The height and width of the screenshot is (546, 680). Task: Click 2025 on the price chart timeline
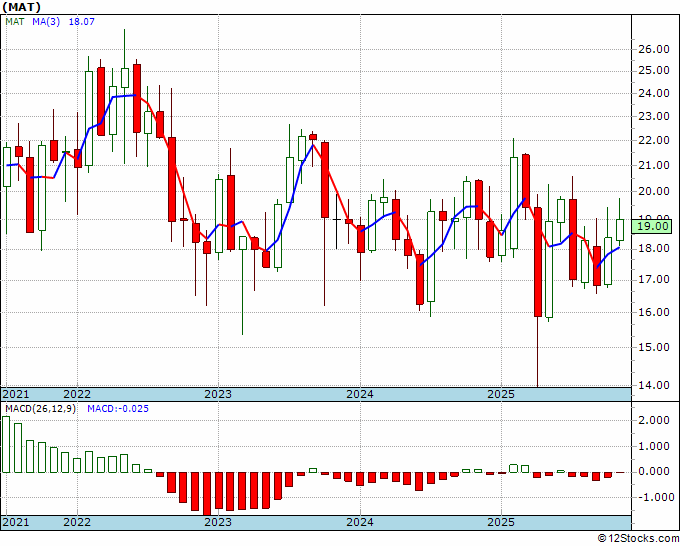point(501,394)
